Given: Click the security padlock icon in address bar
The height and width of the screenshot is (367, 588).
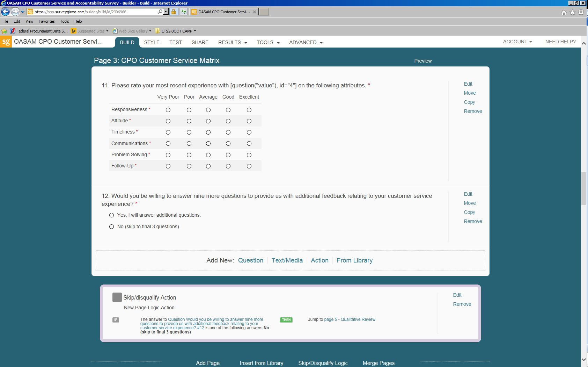Looking at the screenshot, I should [x=174, y=12].
